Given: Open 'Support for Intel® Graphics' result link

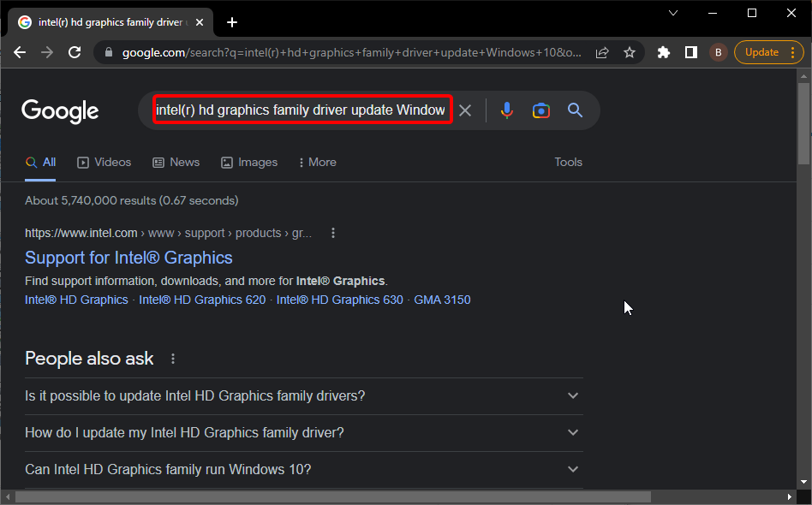Looking at the screenshot, I should tap(128, 258).
